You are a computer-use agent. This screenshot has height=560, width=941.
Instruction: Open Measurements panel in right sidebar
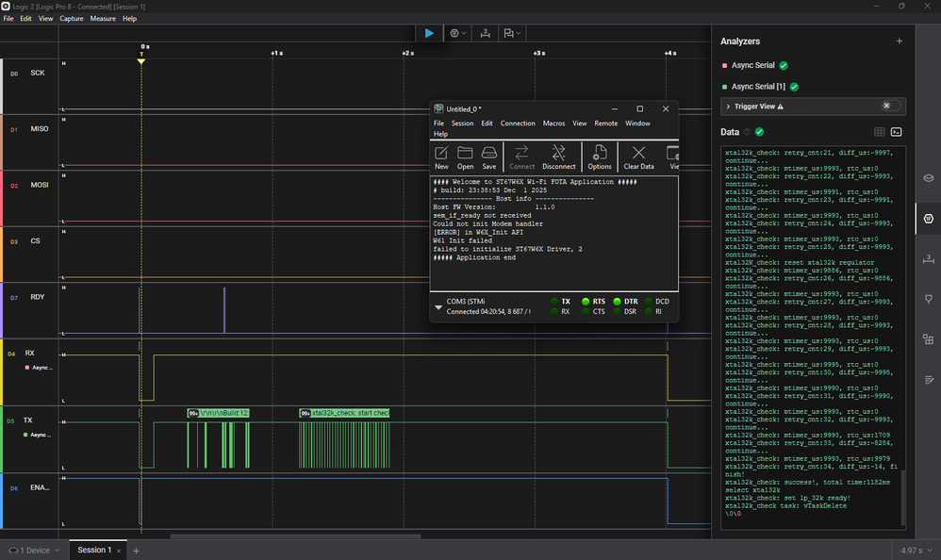928,259
